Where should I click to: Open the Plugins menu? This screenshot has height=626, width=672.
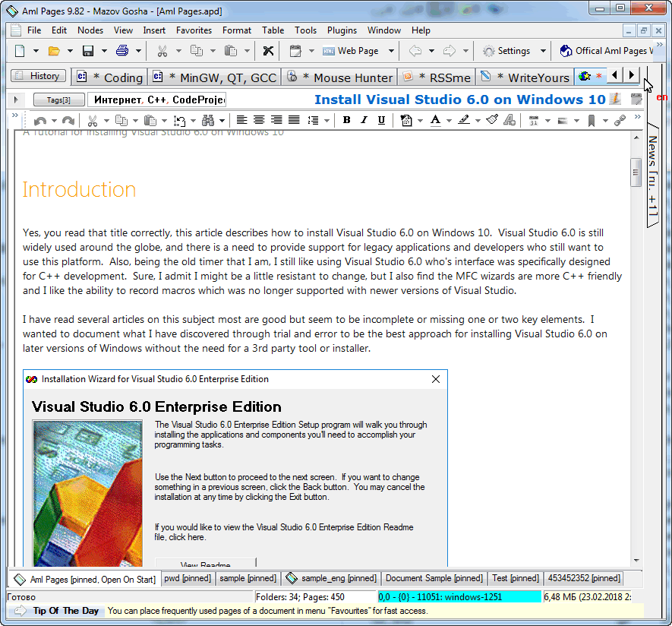pos(342,30)
